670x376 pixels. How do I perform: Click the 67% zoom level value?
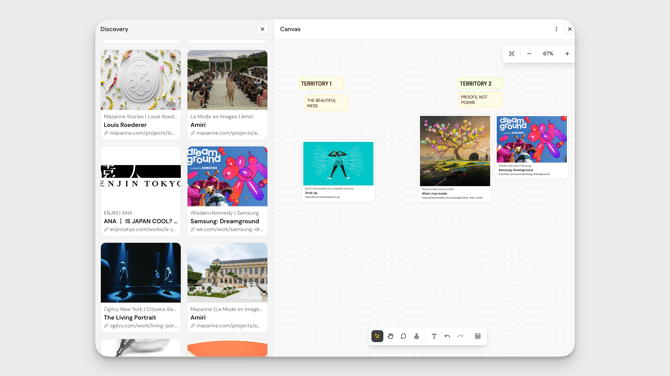[x=548, y=54]
